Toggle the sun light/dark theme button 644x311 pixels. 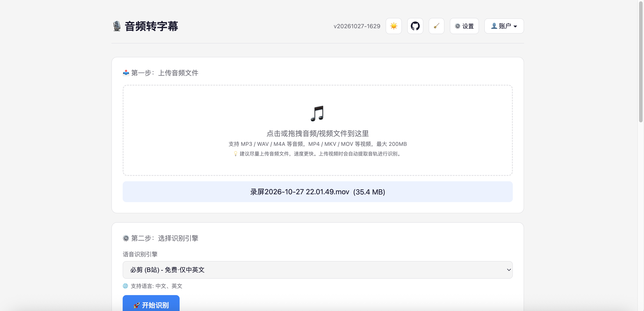click(x=394, y=26)
